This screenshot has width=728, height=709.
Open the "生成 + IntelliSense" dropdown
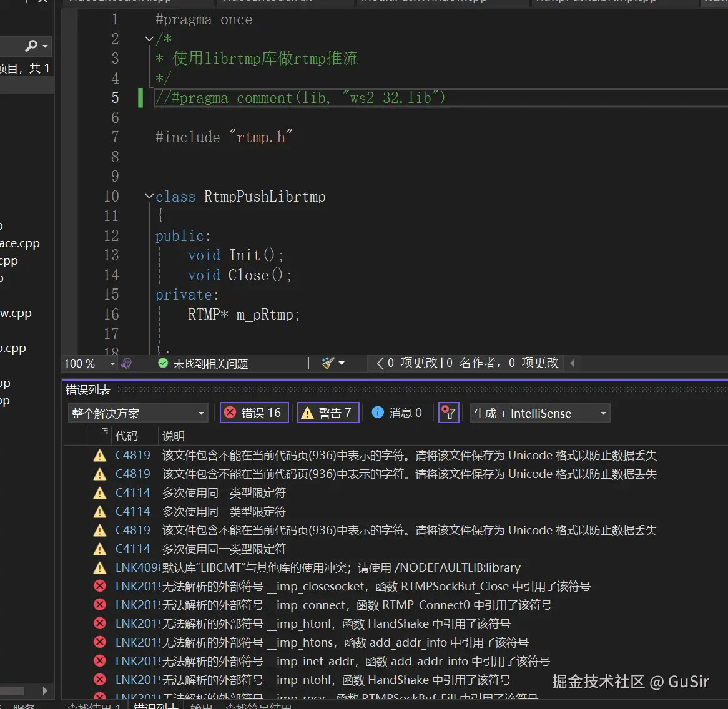[540, 413]
